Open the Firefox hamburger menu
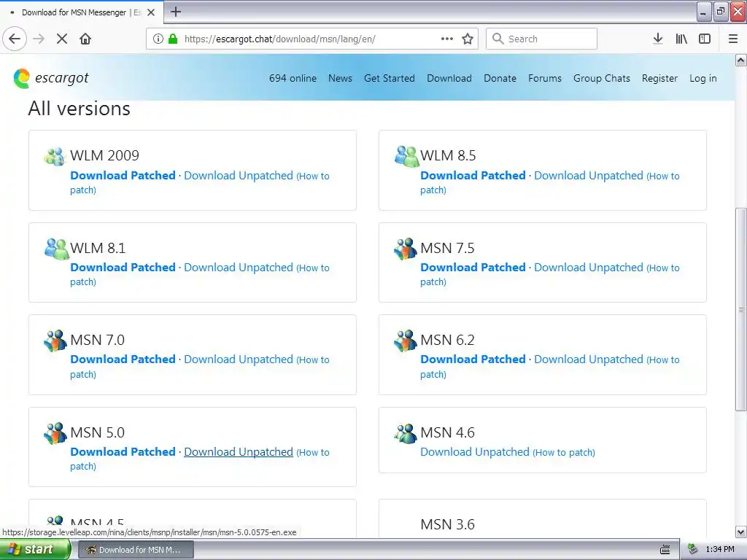This screenshot has width=747, height=560. 733,39
